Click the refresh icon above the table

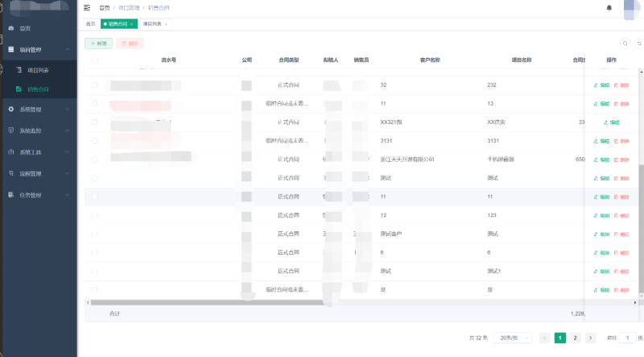pyautogui.click(x=640, y=43)
